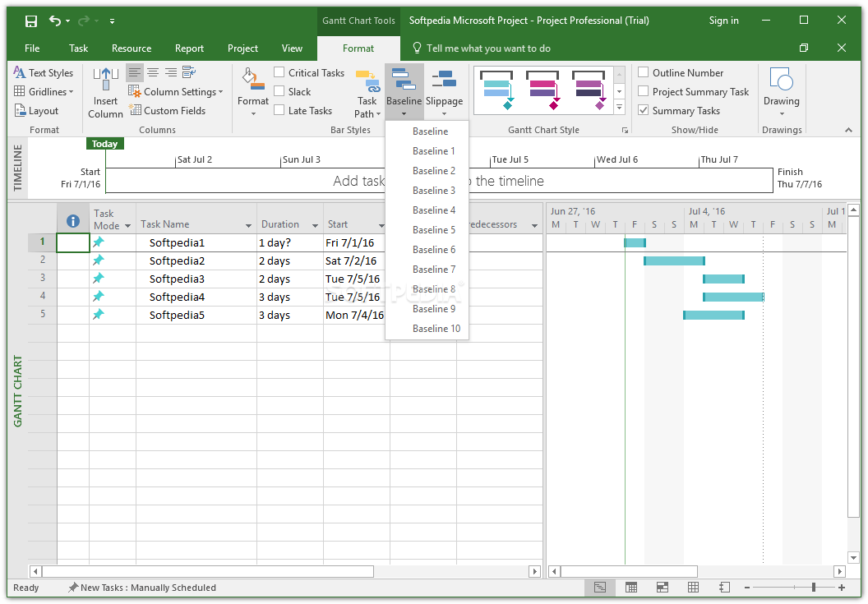Click the Baseline ribbon button
The height and width of the screenshot is (604, 868).
[x=404, y=93]
